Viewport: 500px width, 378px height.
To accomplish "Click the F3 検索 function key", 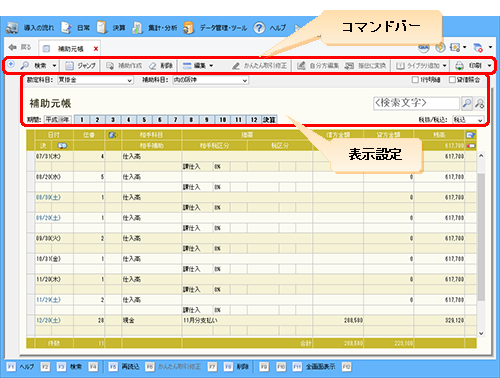I will click(69, 367).
